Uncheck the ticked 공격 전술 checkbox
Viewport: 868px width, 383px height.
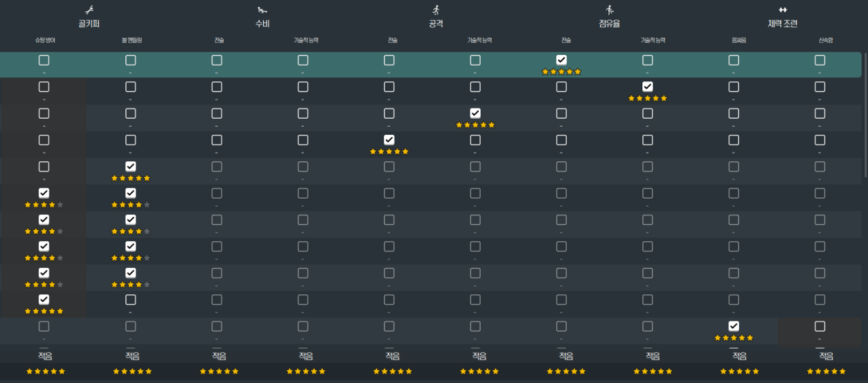[389, 140]
